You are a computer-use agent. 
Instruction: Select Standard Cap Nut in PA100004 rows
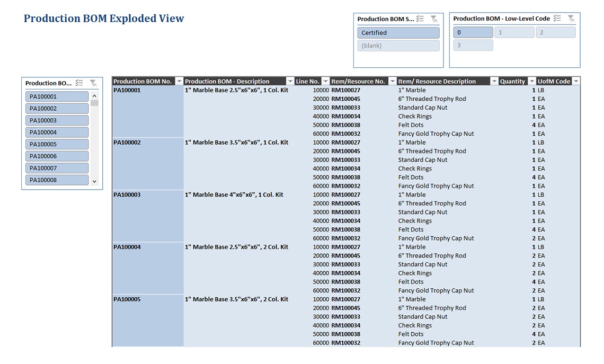(x=423, y=264)
